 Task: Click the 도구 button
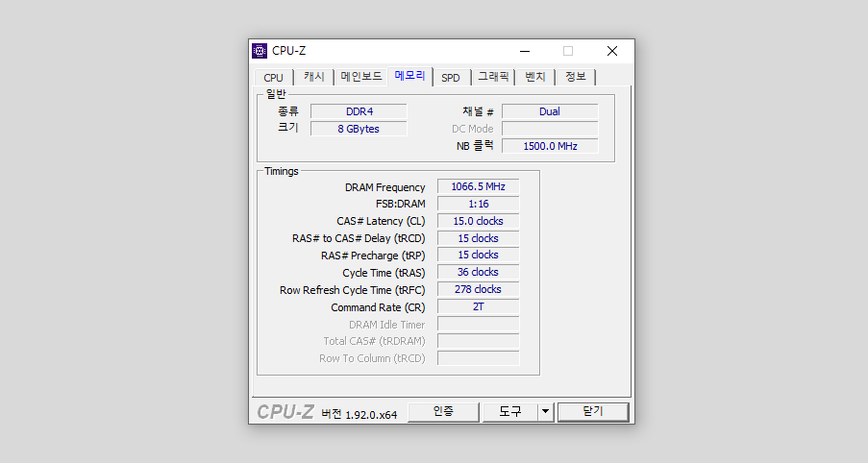tap(509, 412)
